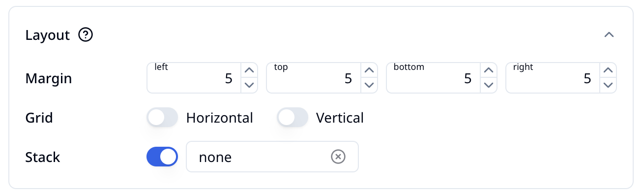The height and width of the screenshot is (195, 644).
Task: Increase the top margin value
Action: click(x=369, y=70)
